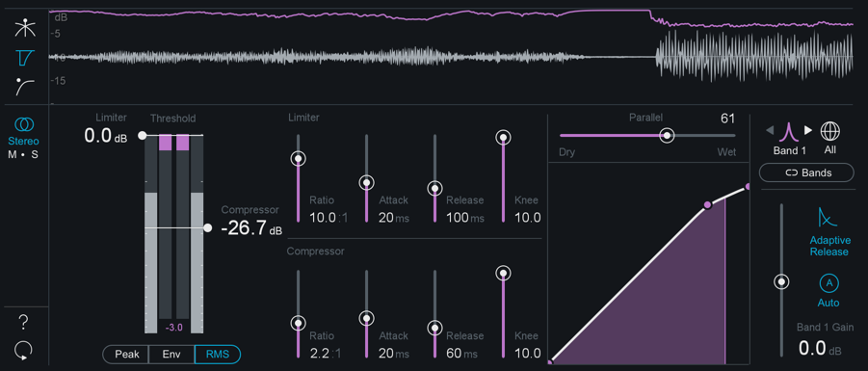Click the Band 1 peak-shape icon
868x371 pixels.
coord(788,132)
